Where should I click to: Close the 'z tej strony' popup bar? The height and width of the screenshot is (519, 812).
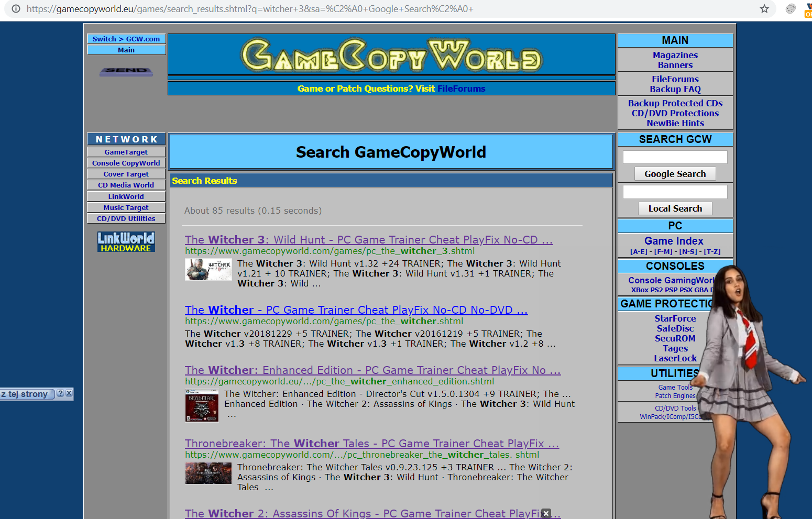tap(69, 393)
